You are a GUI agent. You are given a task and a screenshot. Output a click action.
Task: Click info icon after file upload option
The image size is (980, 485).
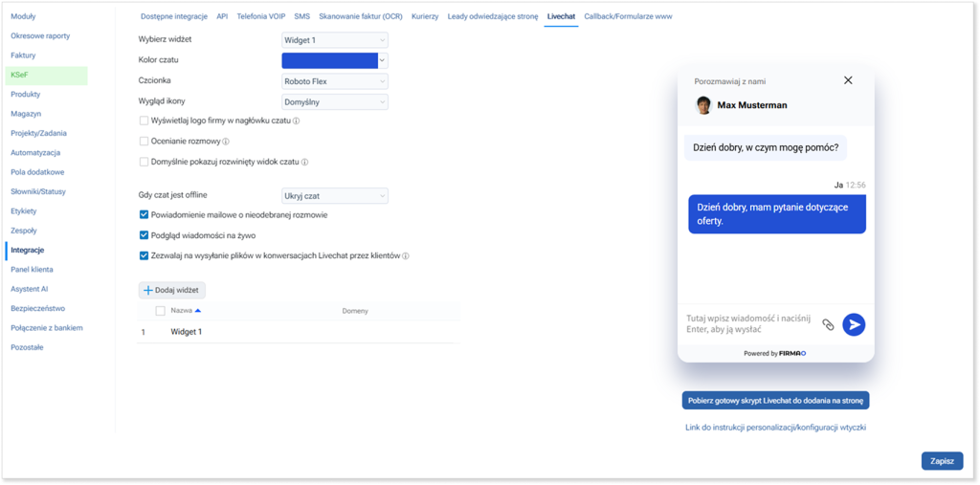(x=406, y=256)
